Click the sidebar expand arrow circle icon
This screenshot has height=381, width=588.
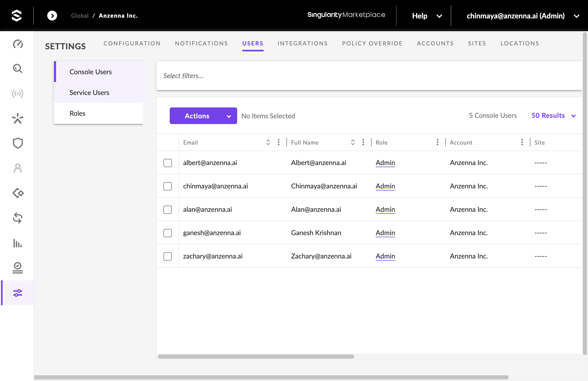(x=52, y=16)
